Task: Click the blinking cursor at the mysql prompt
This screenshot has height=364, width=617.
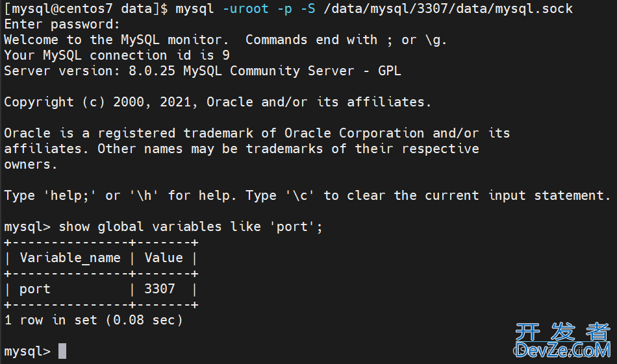Action: [x=62, y=350]
